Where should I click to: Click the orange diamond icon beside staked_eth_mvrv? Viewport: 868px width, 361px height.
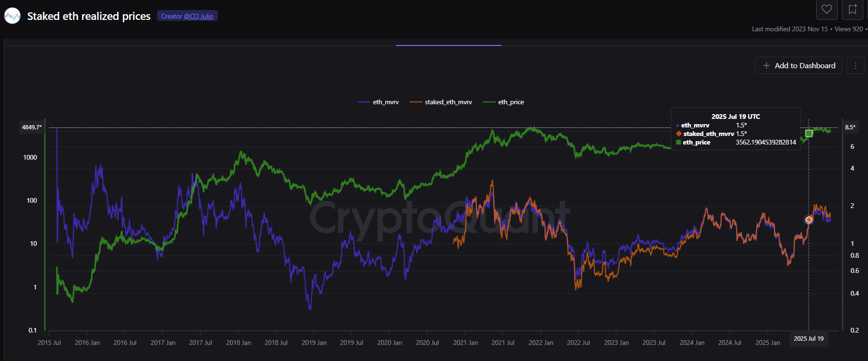(x=678, y=134)
